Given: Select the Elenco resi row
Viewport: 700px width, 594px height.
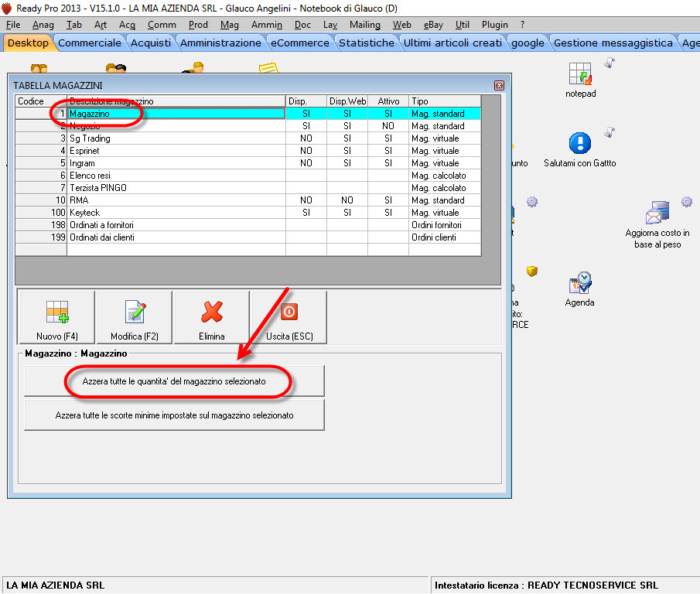Looking at the screenshot, I should point(248,176).
